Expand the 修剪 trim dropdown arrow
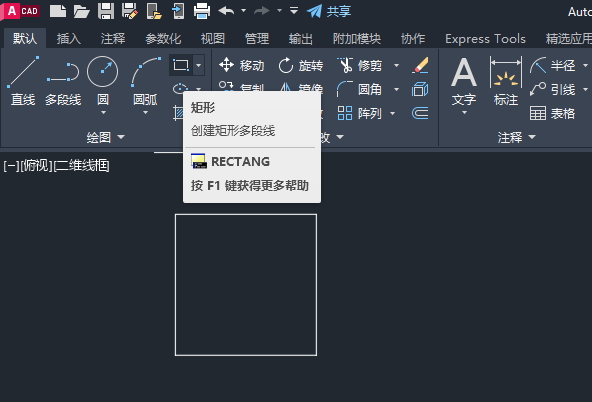 (396, 65)
